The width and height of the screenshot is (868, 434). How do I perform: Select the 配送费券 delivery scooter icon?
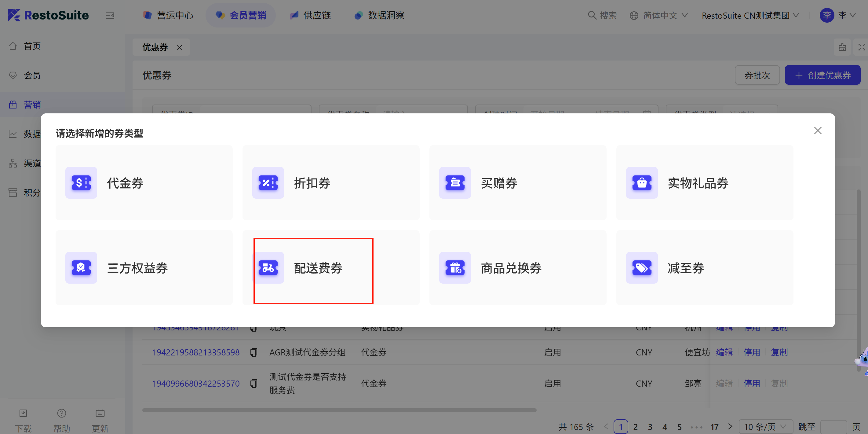(x=268, y=268)
